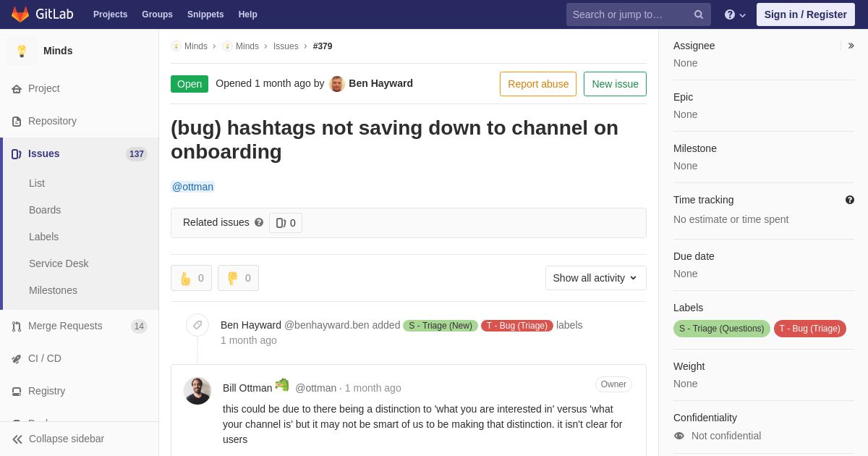Click the related issues count badge
The height and width of the screenshot is (456, 868).
[286, 223]
